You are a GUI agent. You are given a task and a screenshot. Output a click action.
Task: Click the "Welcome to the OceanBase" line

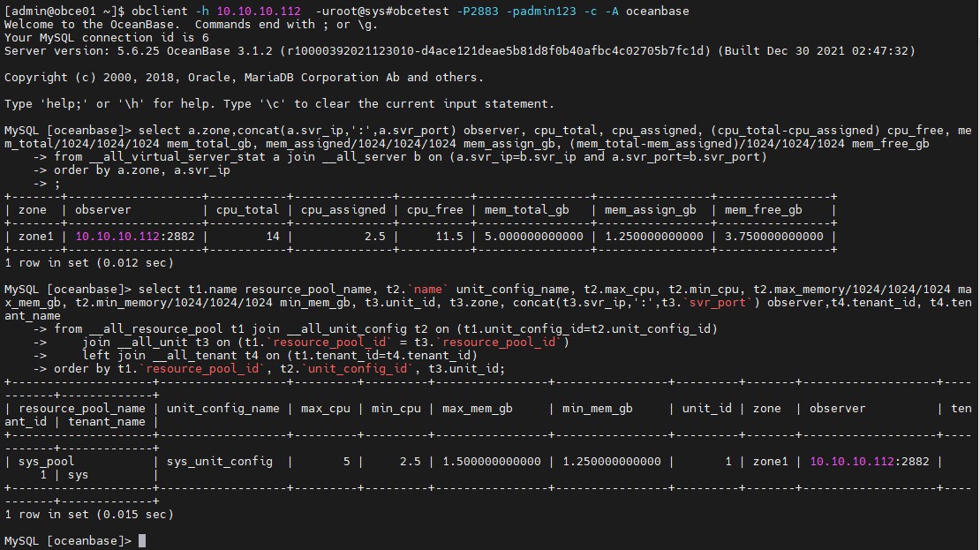[192, 25]
